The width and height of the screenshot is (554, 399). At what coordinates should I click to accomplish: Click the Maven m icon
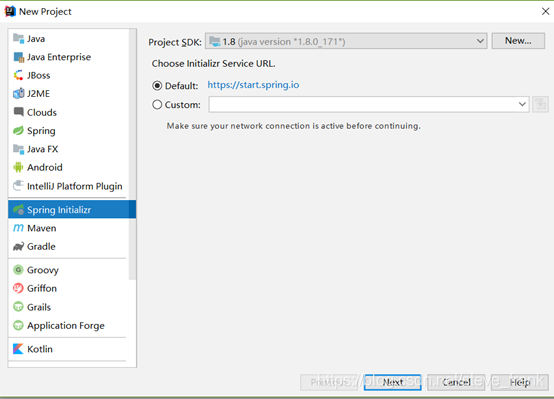pos(18,228)
